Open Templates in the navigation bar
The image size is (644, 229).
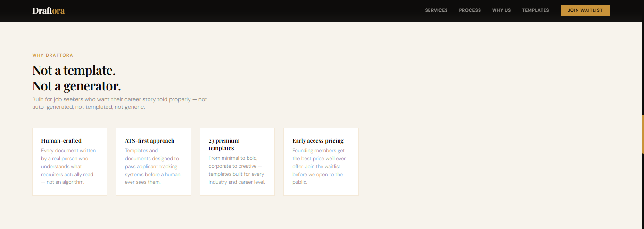(535, 10)
